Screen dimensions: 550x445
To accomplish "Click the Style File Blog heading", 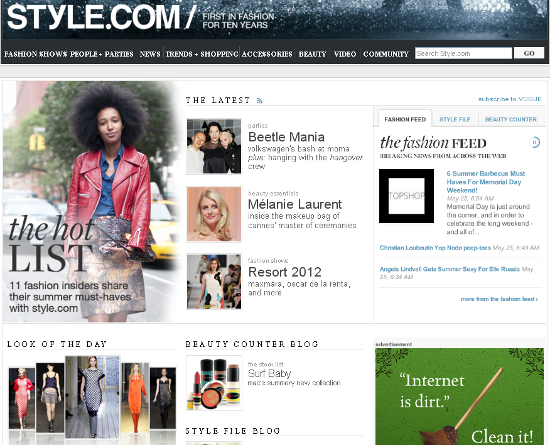I will click(233, 431).
